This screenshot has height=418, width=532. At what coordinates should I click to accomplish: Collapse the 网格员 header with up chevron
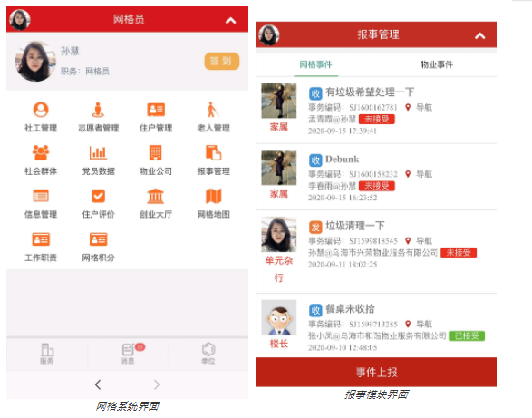231,20
